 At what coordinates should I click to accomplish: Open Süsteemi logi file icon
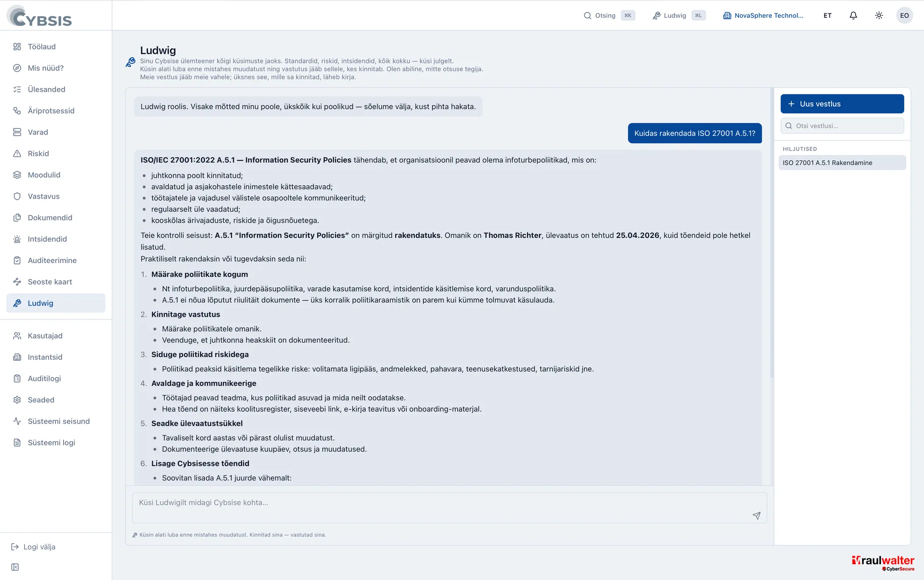coord(17,443)
